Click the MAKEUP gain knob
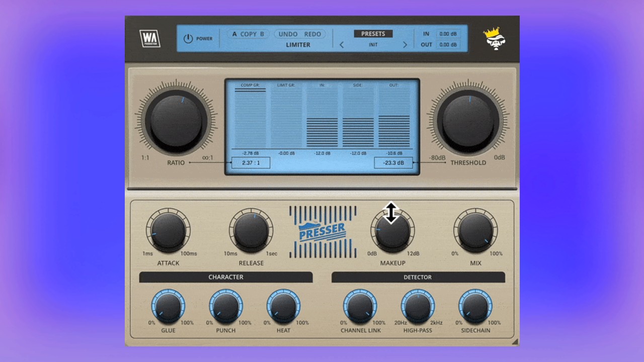Viewport: 644px width, 362px height. point(393,231)
